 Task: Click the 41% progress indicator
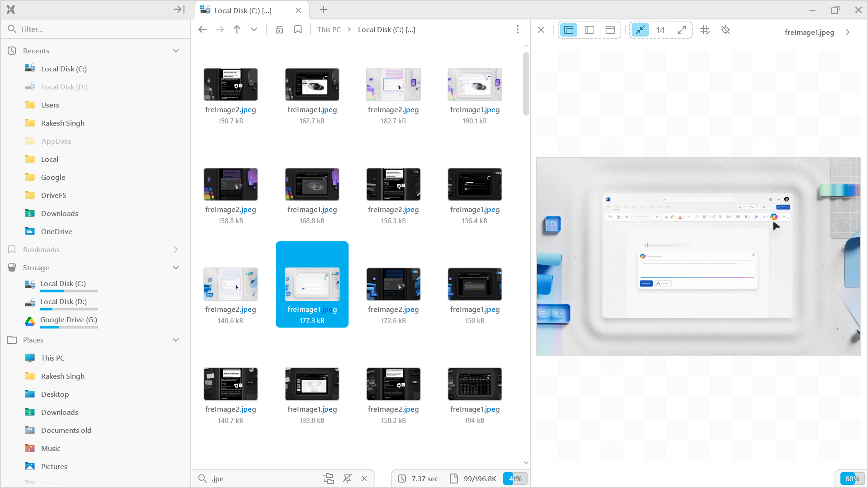pos(515,478)
